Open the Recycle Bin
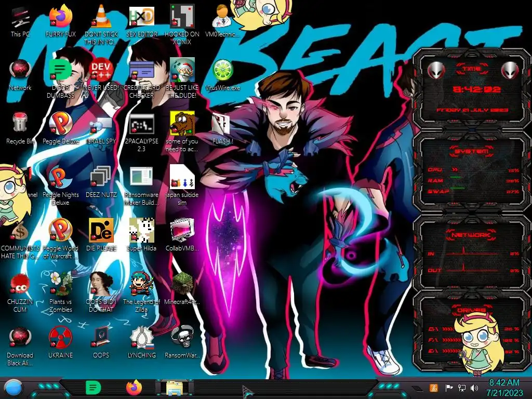The height and width of the screenshot is (399, 532). (20, 123)
